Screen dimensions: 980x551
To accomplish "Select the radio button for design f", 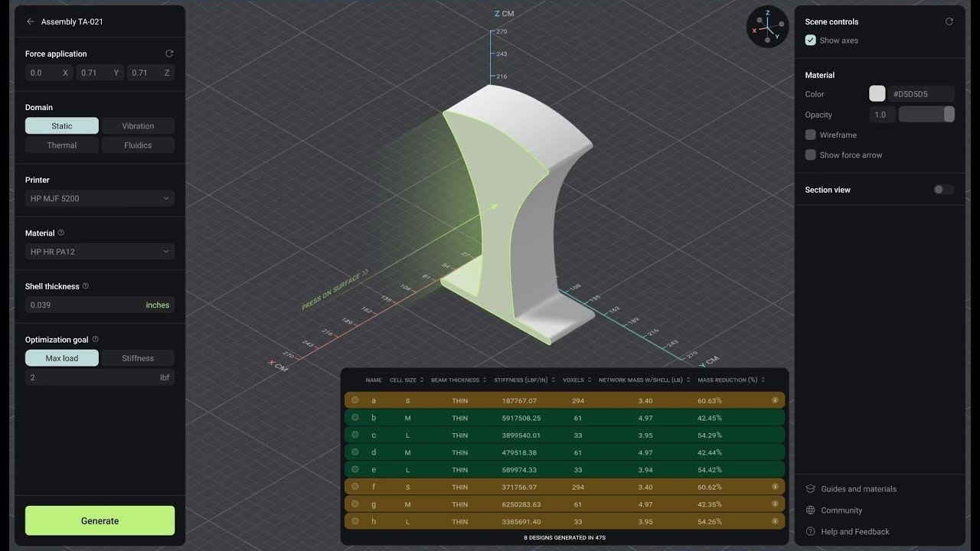I will pyautogui.click(x=355, y=487).
